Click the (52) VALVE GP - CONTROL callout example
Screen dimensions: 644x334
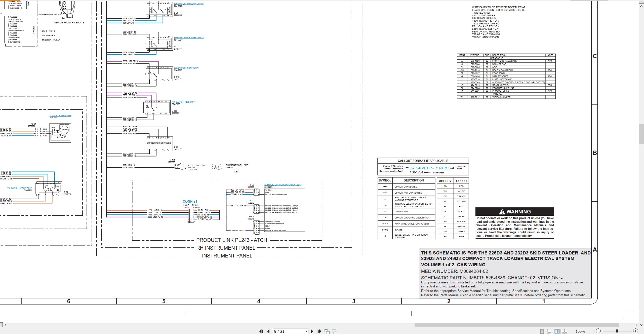click(430, 168)
